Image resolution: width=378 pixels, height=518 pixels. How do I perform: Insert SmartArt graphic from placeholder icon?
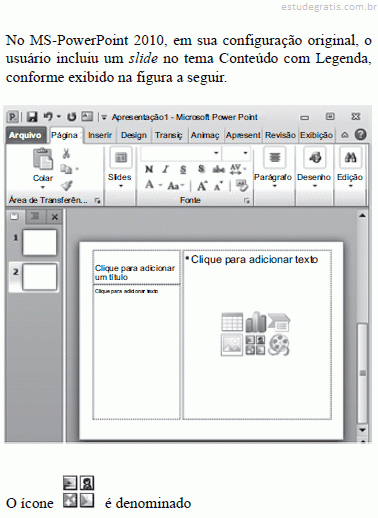(279, 322)
